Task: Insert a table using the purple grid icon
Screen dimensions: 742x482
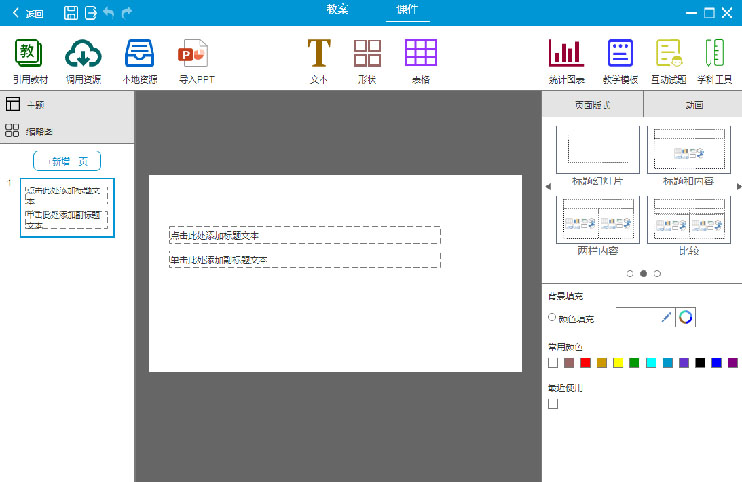Action: pyautogui.click(x=420, y=54)
